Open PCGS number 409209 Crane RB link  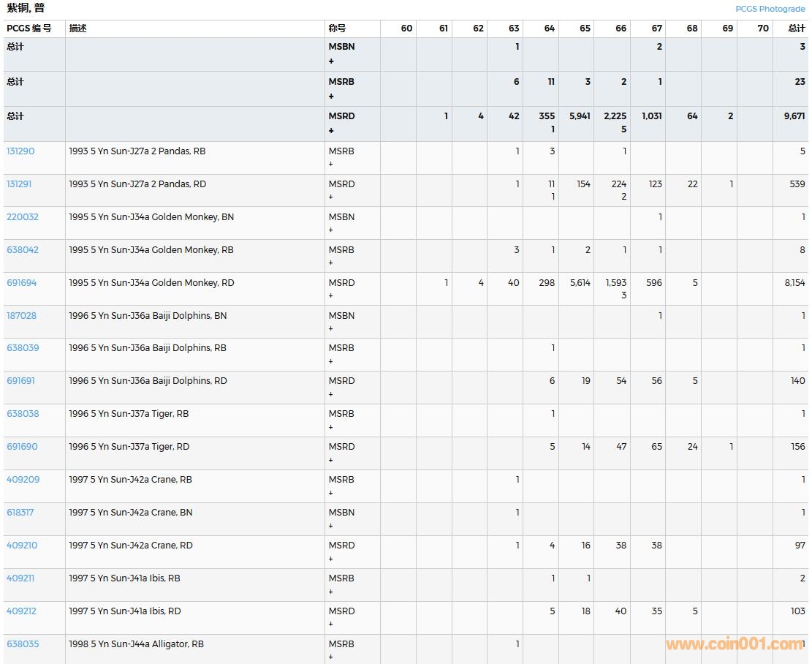[23, 480]
